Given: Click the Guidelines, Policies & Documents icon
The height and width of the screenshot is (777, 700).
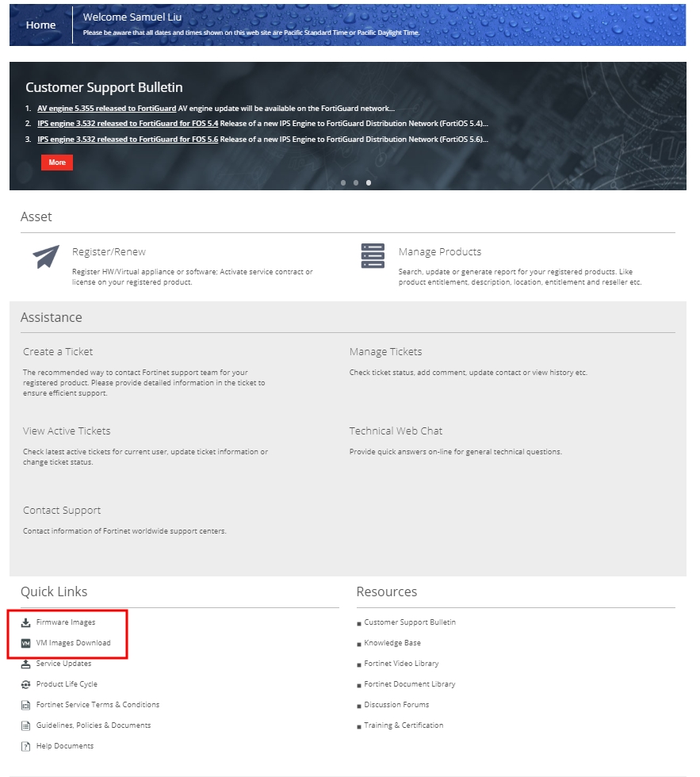Looking at the screenshot, I should (25, 726).
